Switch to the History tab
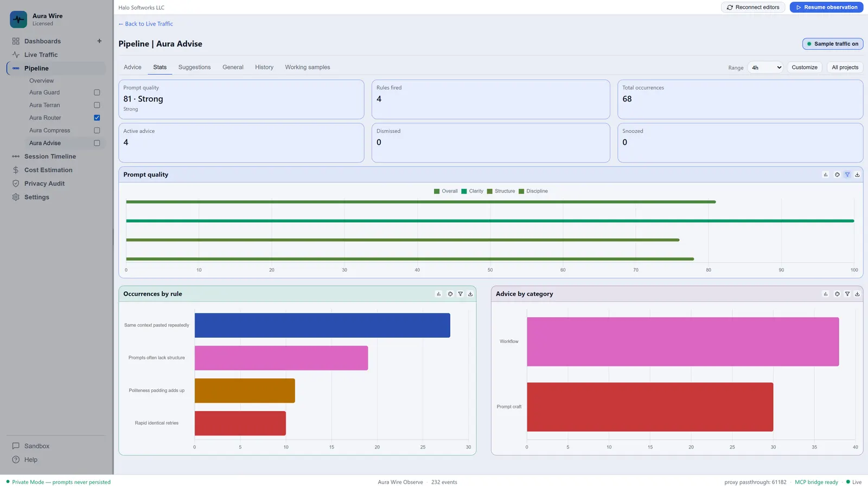This screenshot has height=488, width=868. 264,67
